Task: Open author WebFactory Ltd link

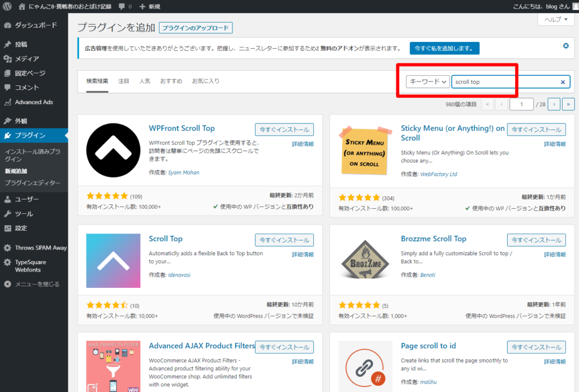Action: (439, 174)
